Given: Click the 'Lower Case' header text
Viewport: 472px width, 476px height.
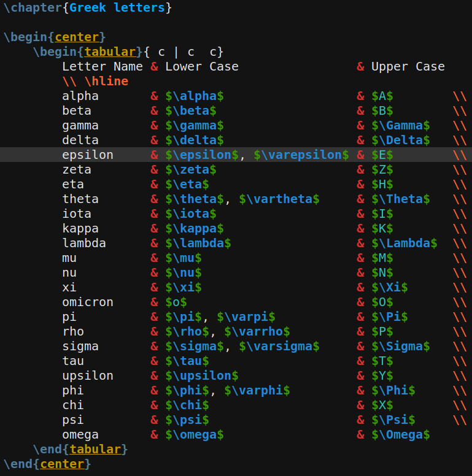Looking at the screenshot, I should (x=202, y=66).
